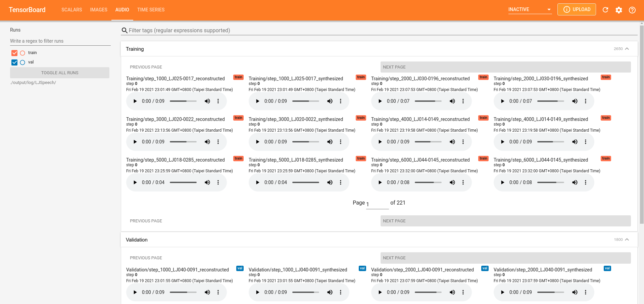
Task: Click TOGGLE ALL RUNS button
Action: 59,73
